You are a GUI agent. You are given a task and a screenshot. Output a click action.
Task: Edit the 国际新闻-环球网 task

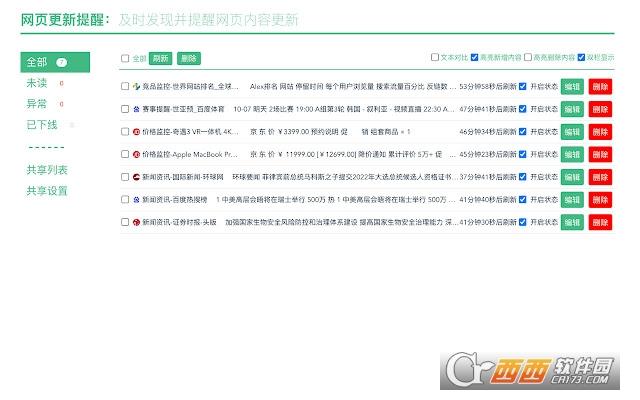coord(572,177)
